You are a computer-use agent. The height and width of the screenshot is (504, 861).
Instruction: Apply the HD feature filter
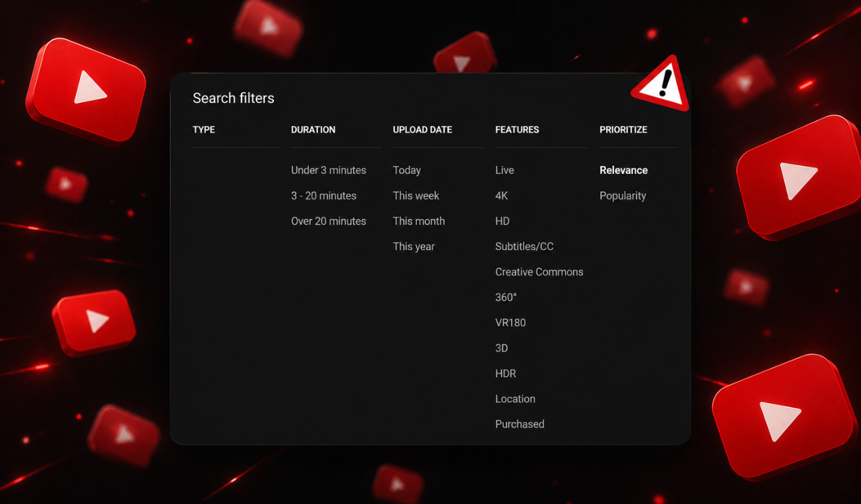pyautogui.click(x=502, y=221)
